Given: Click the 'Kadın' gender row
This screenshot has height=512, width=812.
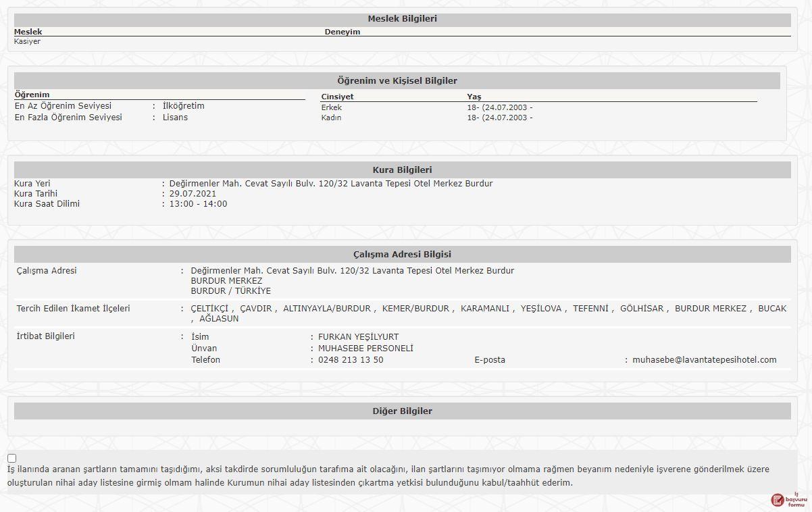Looking at the screenshot, I should [x=331, y=118].
